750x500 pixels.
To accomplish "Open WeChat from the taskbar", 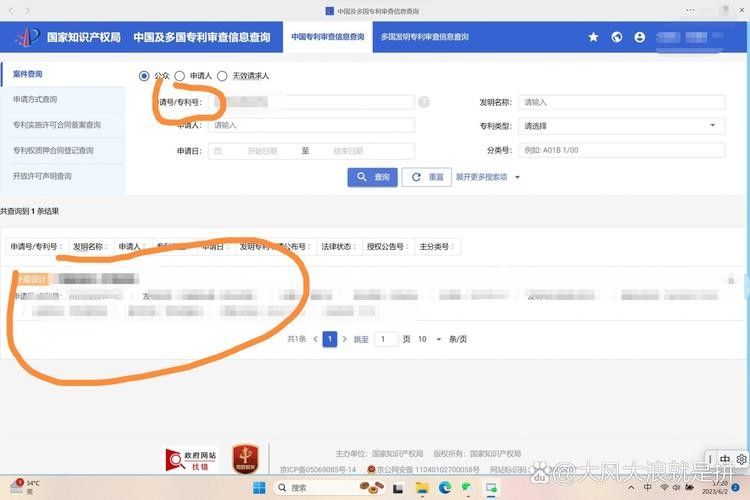I will click(467, 488).
